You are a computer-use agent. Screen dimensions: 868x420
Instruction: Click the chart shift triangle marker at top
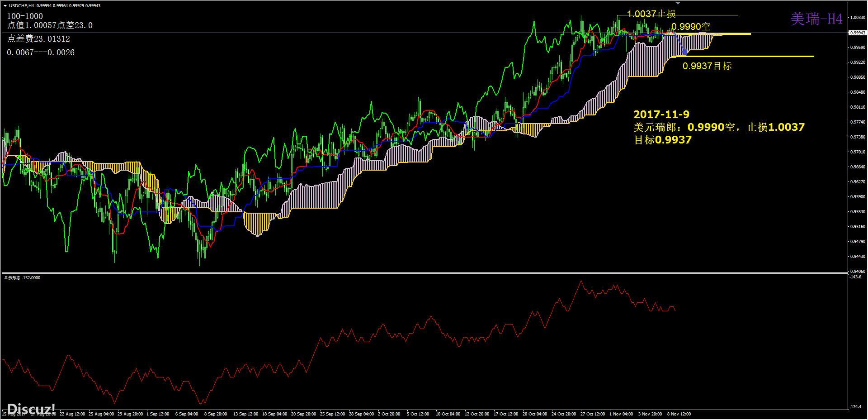[x=677, y=4]
